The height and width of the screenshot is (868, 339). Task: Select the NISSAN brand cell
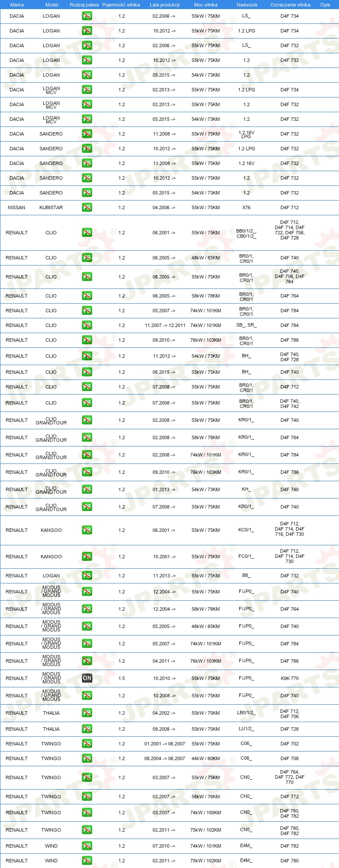pos(16,207)
